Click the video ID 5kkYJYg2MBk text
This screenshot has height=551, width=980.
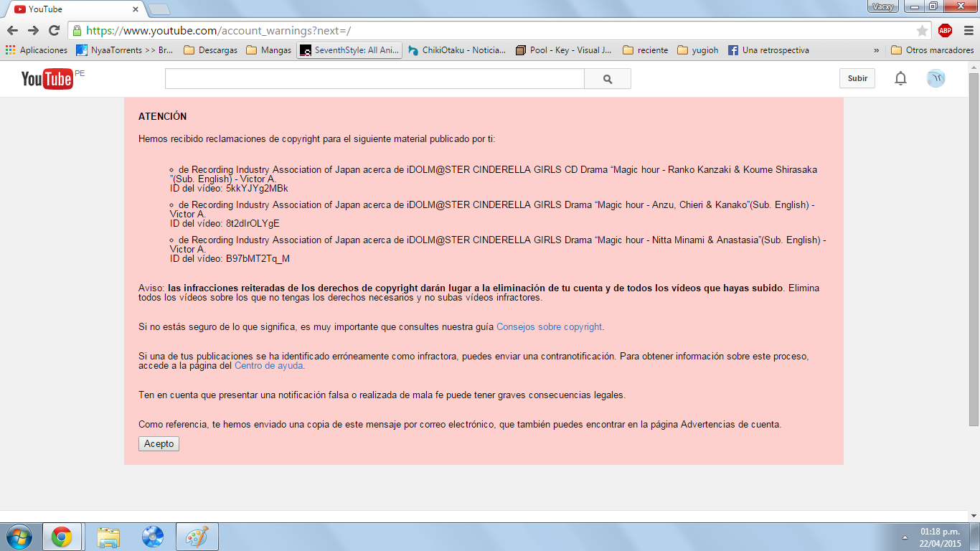pyautogui.click(x=257, y=188)
